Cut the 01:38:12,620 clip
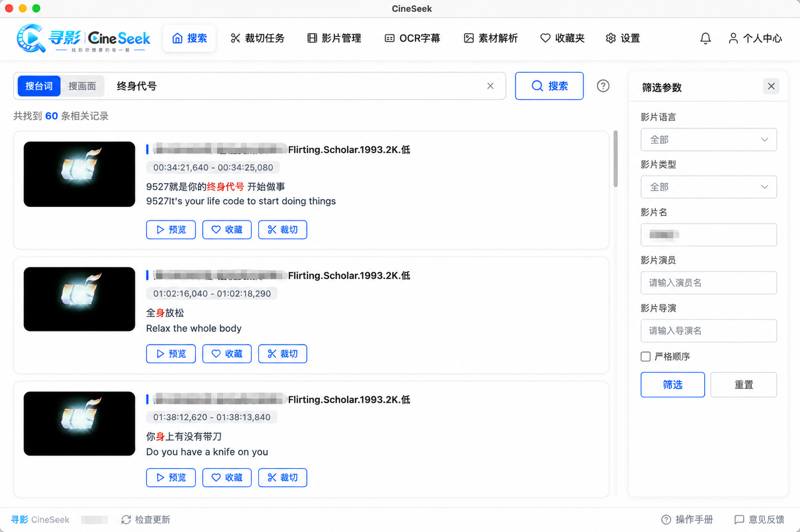 (x=283, y=477)
